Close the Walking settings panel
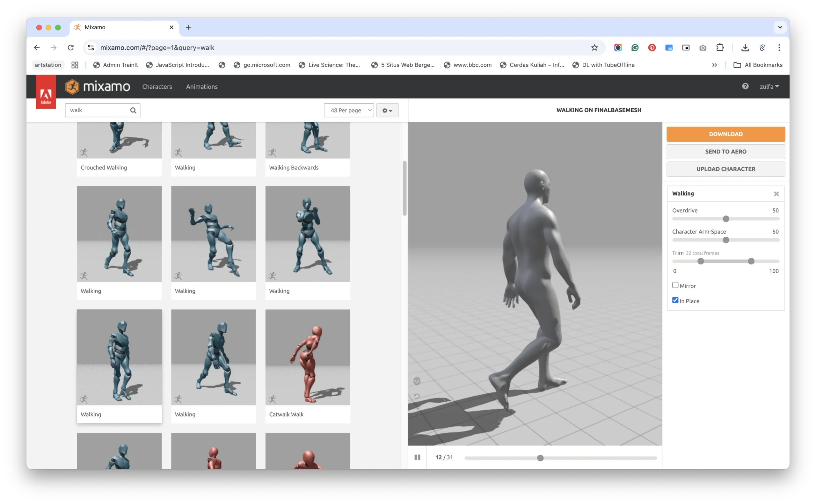 (x=776, y=194)
